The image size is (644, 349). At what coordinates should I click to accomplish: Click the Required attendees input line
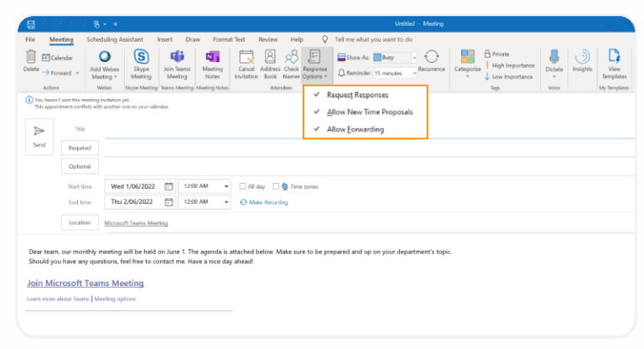369,148
